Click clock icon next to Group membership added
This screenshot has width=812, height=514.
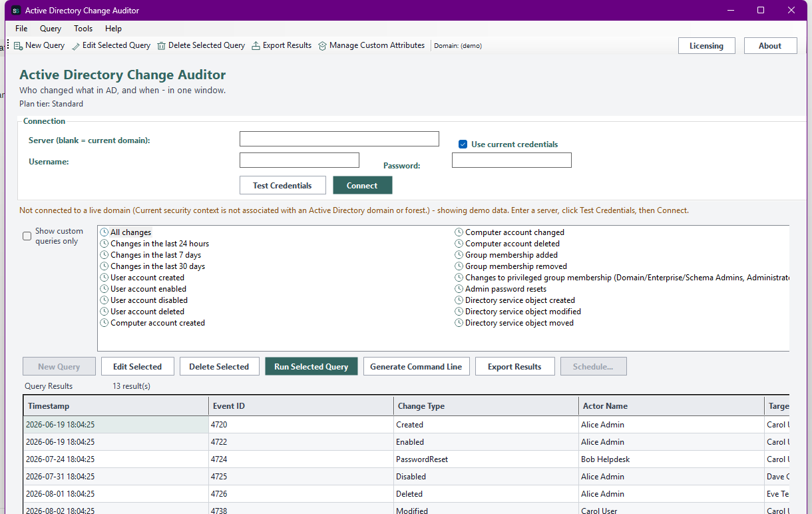[459, 255]
